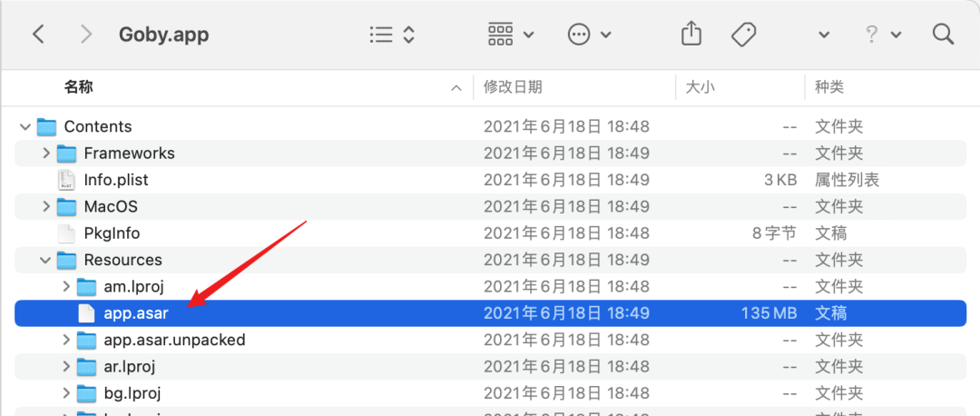Click the Info.plist file icon
The height and width of the screenshot is (416, 980).
click(x=65, y=180)
